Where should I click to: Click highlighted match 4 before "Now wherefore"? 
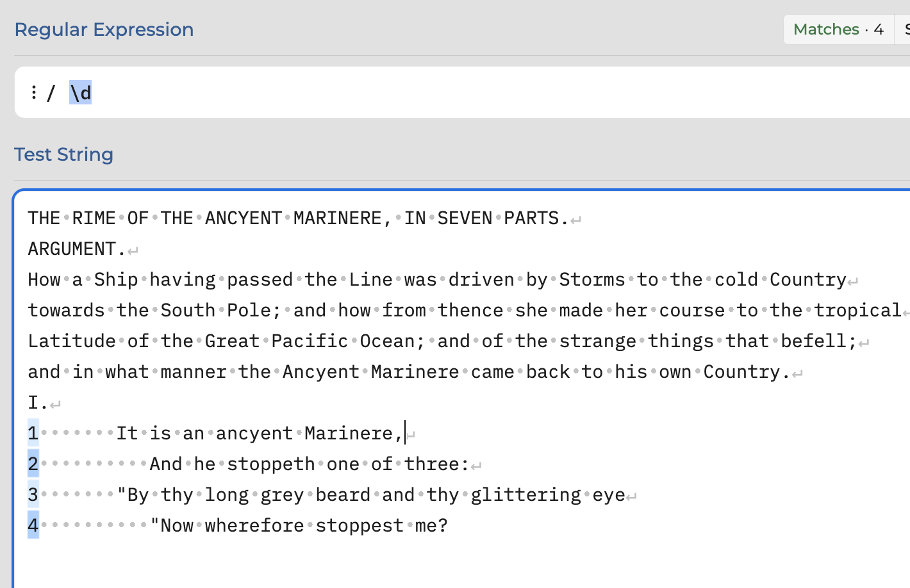[33, 525]
